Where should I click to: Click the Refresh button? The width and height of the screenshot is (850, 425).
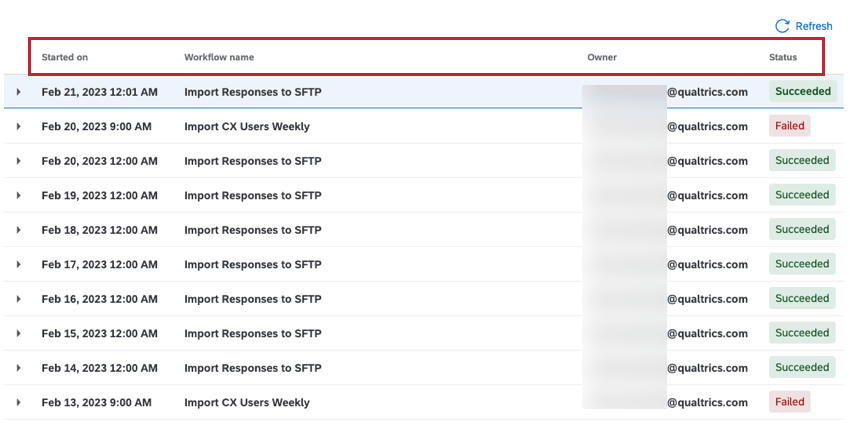(804, 26)
